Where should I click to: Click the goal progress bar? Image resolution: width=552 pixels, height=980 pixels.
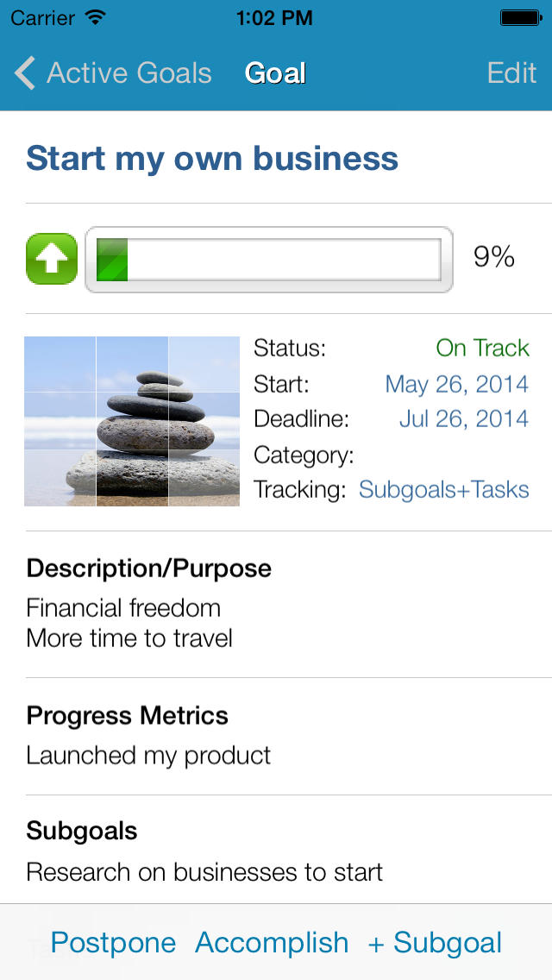tap(268, 259)
